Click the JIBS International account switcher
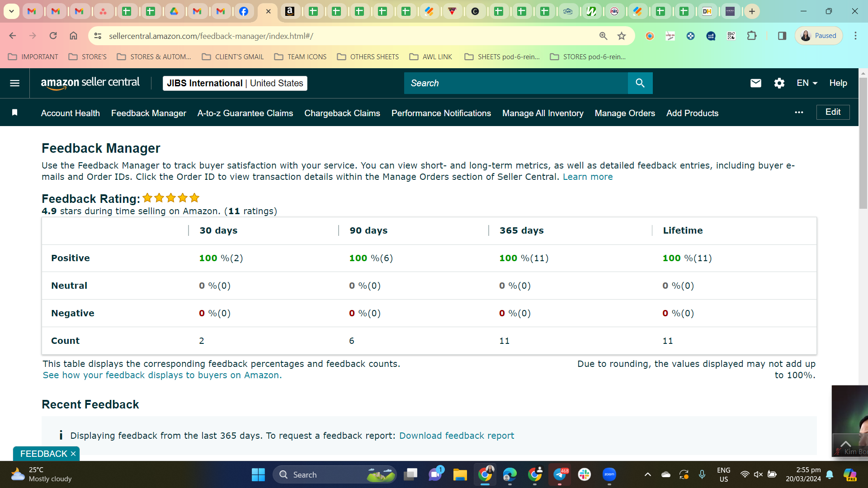The height and width of the screenshot is (488, 868). coord(235,83)
